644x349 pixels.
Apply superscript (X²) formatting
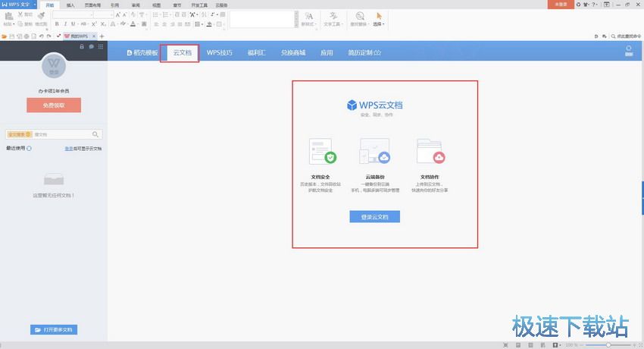tap(94, 24)
